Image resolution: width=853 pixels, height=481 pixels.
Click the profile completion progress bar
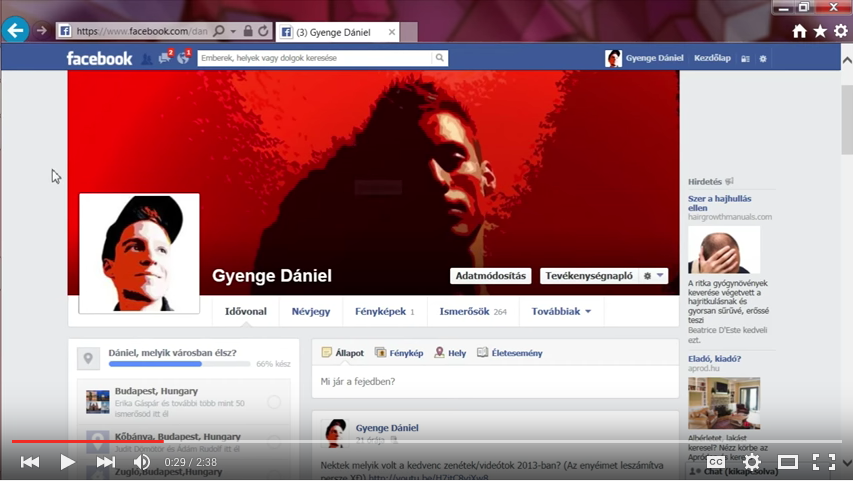[x=180, y=364]
